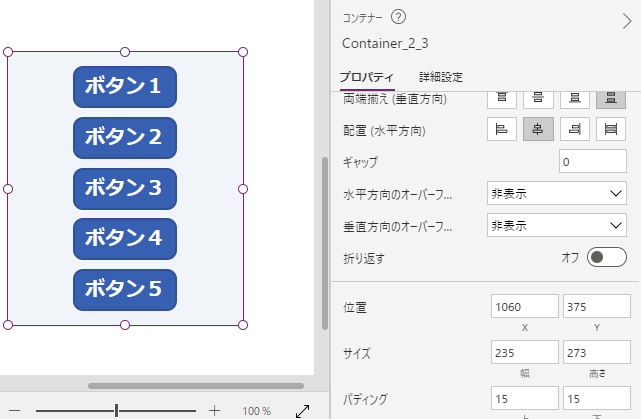Image resolution: width=641 pixels, height=419 pixels.
Task: Click the zoom in plus icon
Action: coord(214,410)
